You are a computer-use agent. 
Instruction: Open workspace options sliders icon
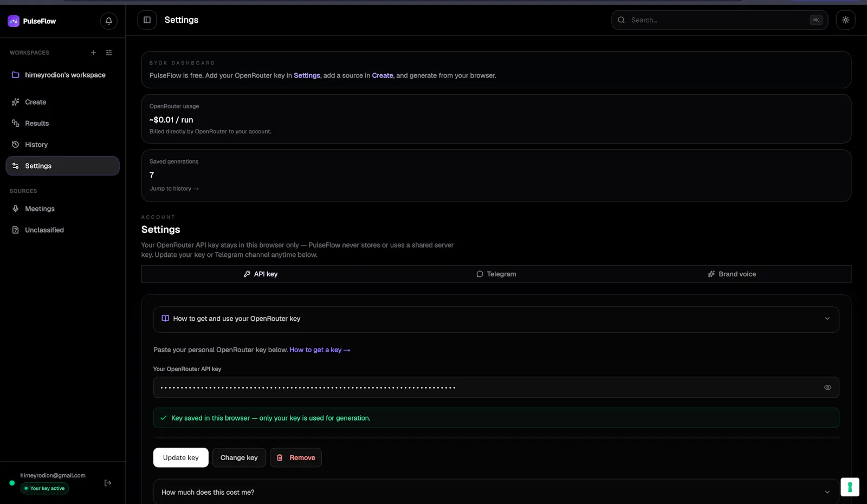[109, 53]
